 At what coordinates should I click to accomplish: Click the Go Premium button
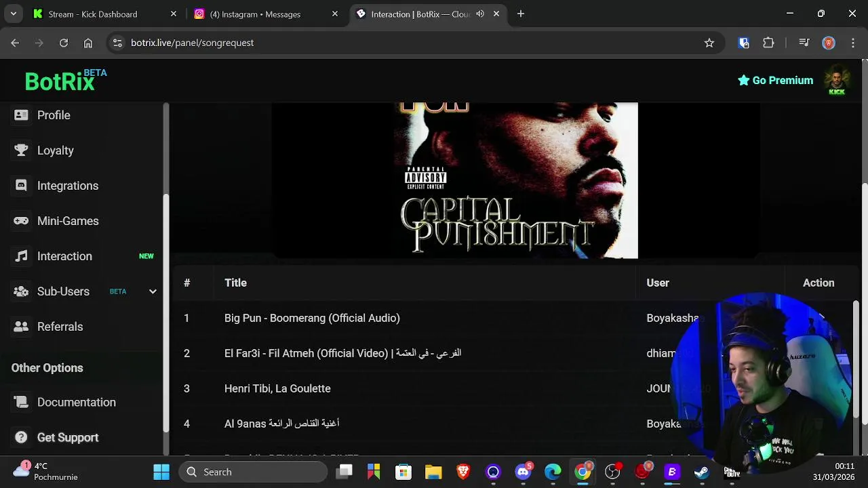tap(775, 80)
